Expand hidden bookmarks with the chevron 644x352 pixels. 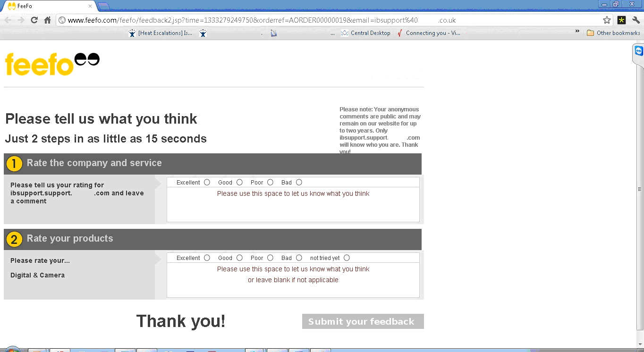[x=577, y=32]
